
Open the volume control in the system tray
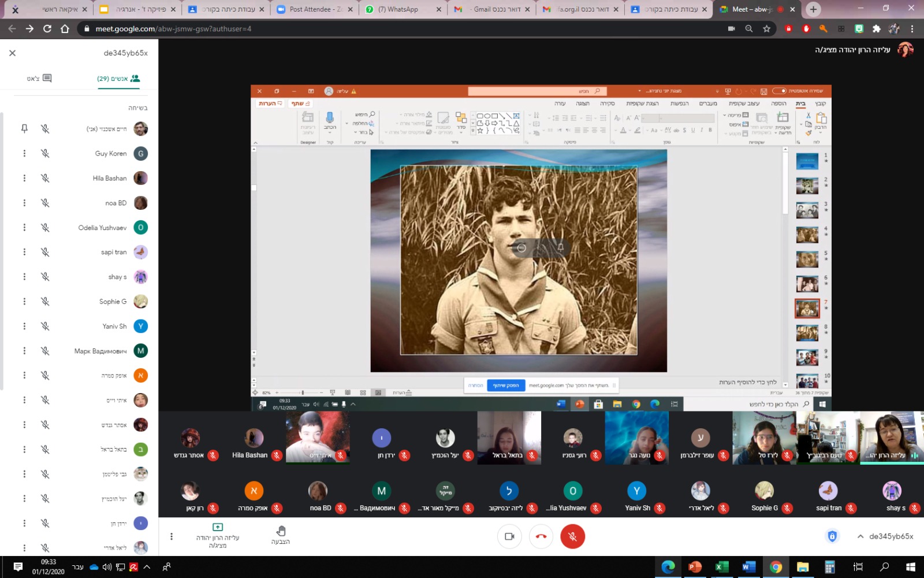coord(107,567)
